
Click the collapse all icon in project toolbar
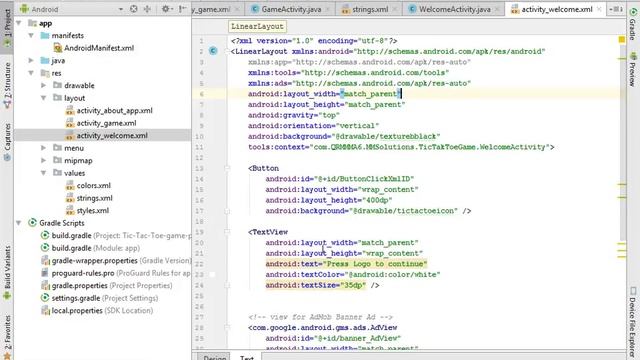pos(147,9)
